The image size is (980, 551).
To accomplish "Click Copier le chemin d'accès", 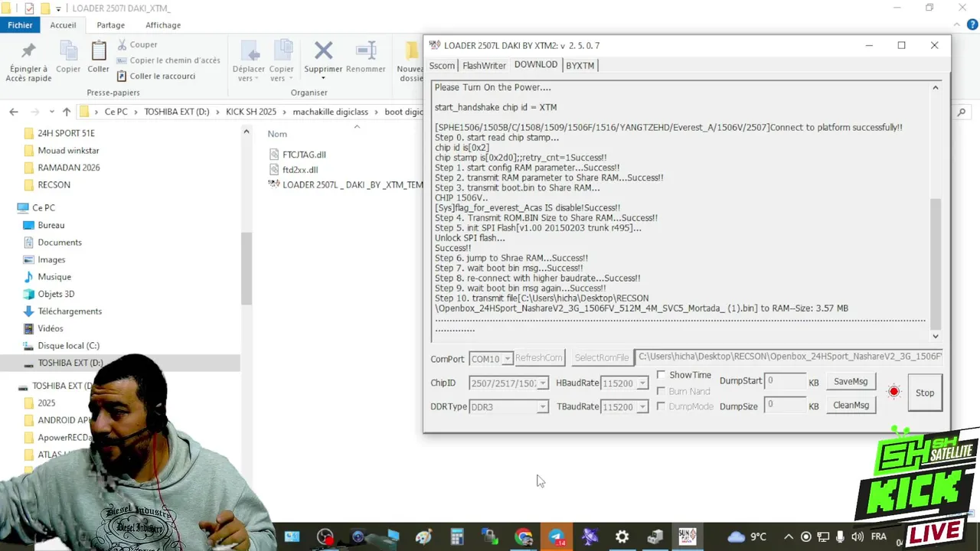I will pyautogui.click(x=168, y=60).
